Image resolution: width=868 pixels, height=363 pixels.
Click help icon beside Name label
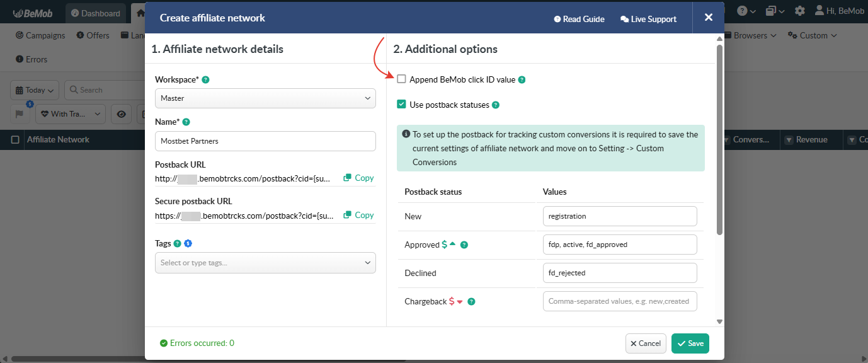186,122
